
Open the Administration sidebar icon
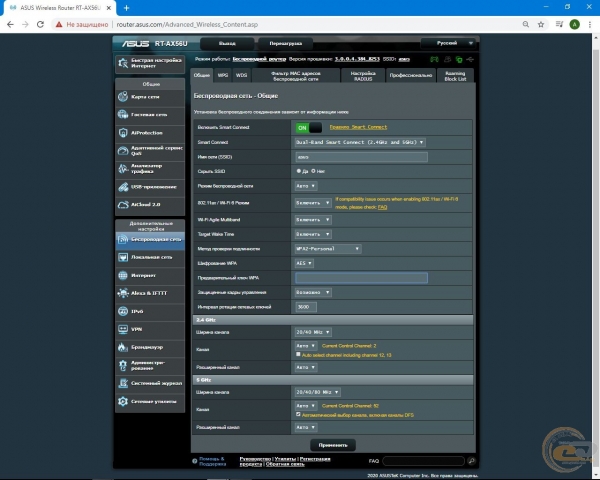click(123, 365)
